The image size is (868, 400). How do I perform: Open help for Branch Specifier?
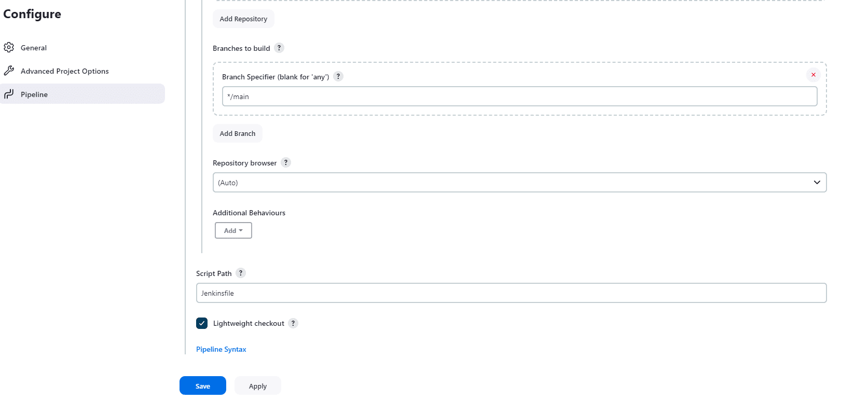pyautogui.click(x=338, y=76)
